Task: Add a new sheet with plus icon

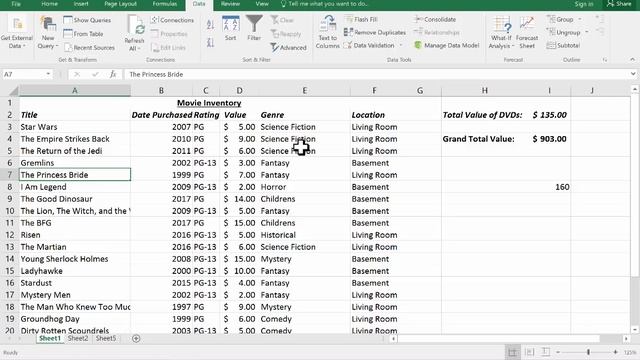Action: click(136, 338)
